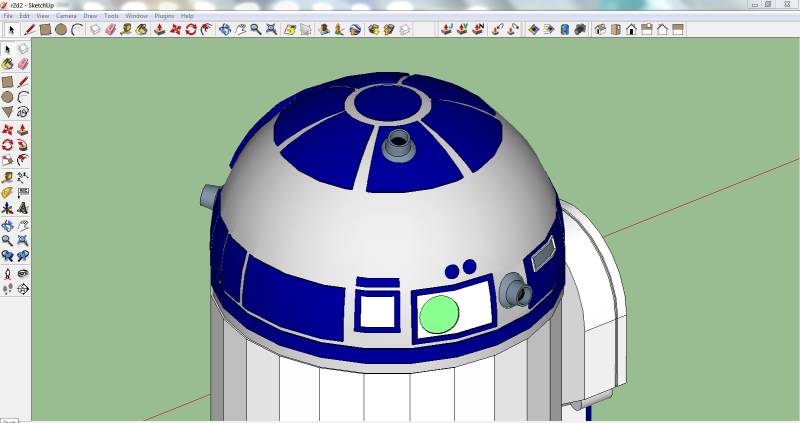Viewport: 800px width, 423px height.
Task: Pick the pink Eraser in top toolbar
Action: [x=111, y=30]
